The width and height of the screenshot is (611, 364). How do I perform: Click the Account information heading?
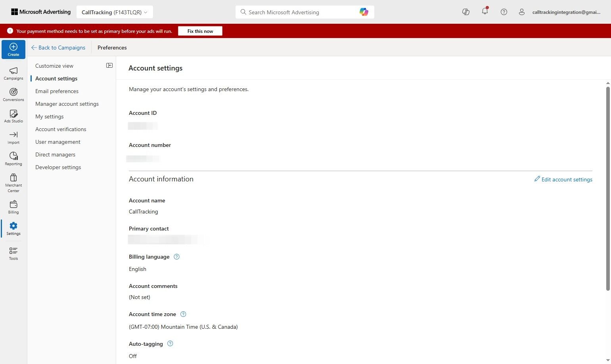coord(161,179)
